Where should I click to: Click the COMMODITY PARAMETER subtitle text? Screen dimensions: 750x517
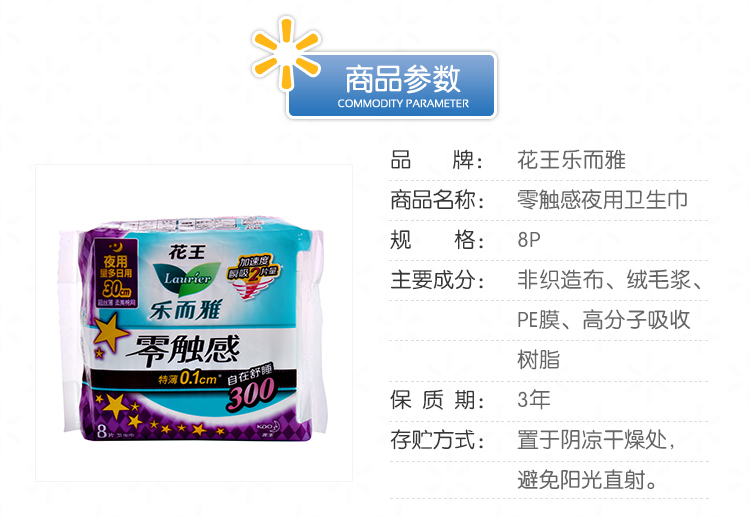click(x=403, y=103)
